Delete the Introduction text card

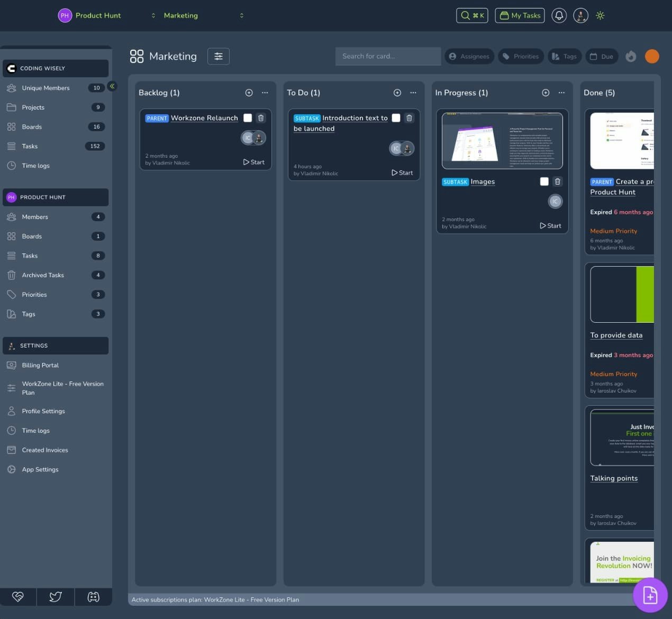tap(409, 118)
